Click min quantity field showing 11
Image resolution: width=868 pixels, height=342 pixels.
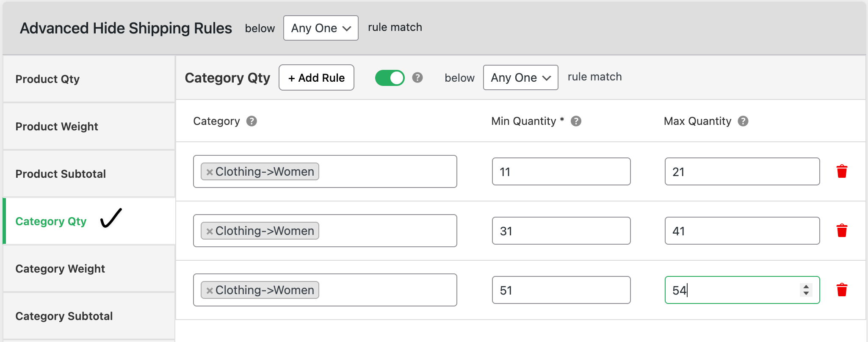[x=561, y=171]
